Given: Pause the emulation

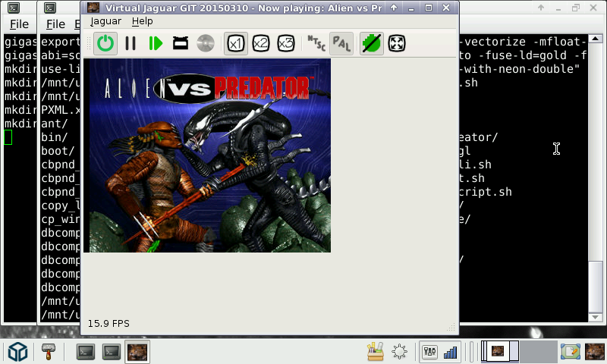Looking at the screenshot, I should [131, 43].
